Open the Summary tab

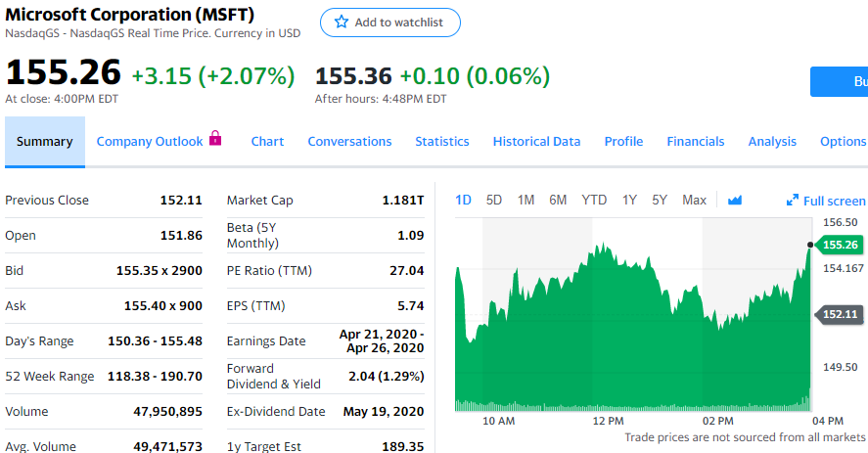44,142
